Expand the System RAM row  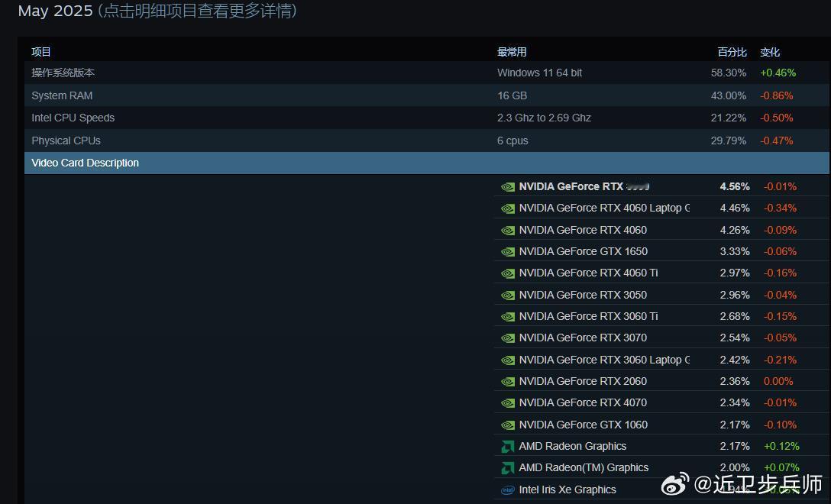(x=427, y=95)
